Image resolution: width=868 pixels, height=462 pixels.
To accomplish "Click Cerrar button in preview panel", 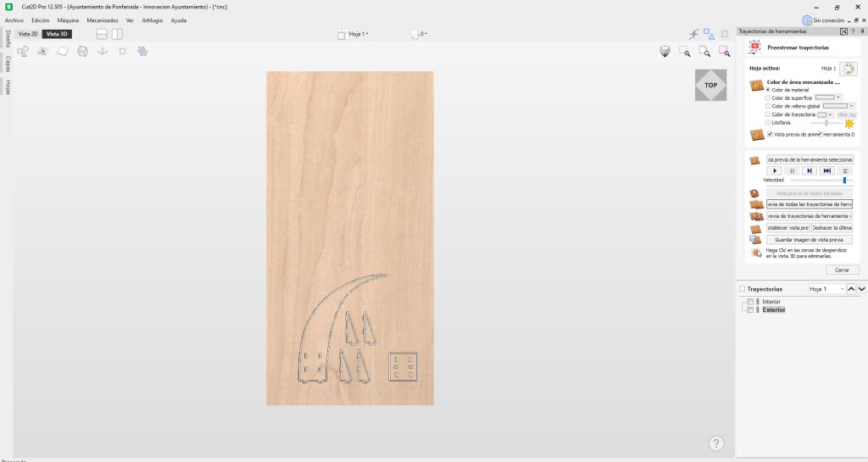I will (842, 270).
